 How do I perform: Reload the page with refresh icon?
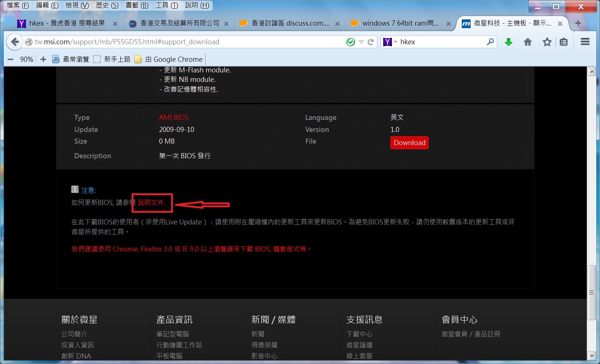tap(370, 42)
